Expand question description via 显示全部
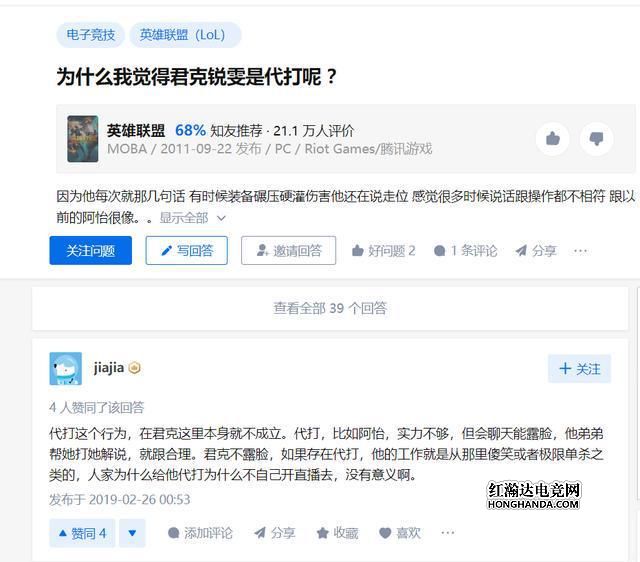Viewport: 640px width, 562px height. coord(192,218)
